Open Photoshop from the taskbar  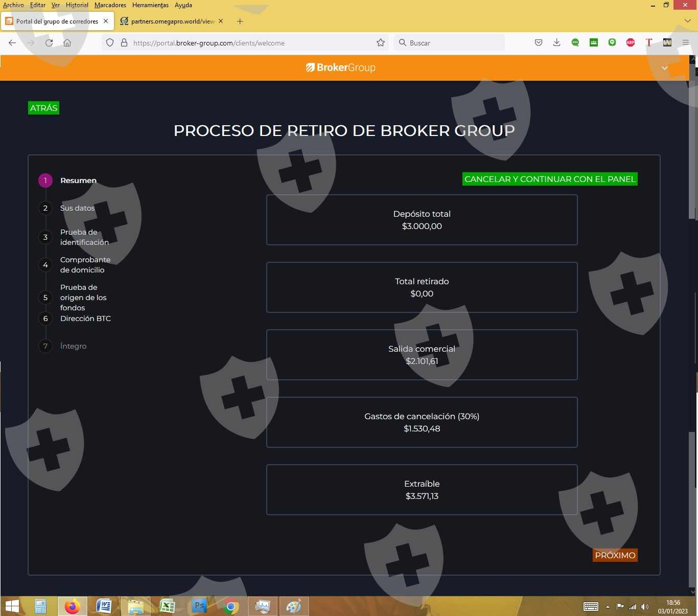(x=199, y=606)
